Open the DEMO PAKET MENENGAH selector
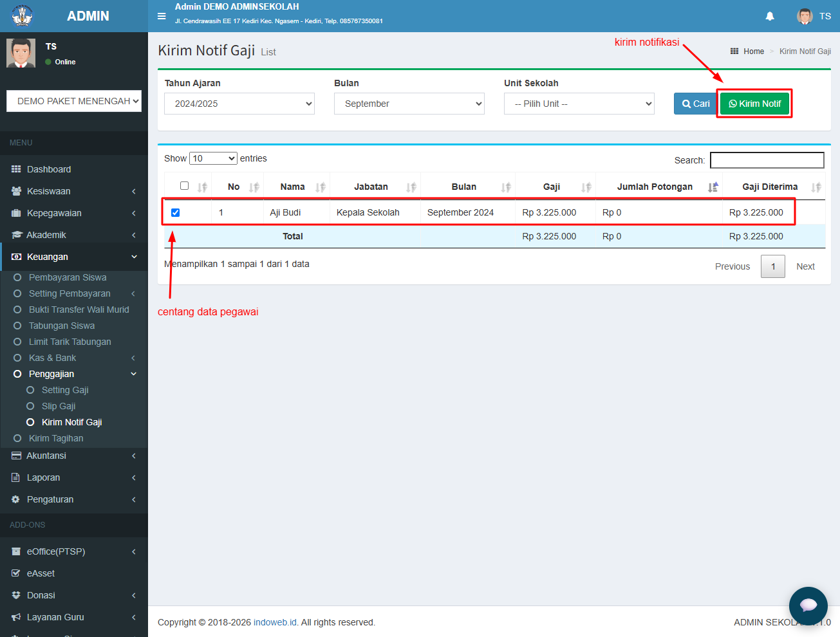Screen dimensions: 840x637 pos(74,101)
